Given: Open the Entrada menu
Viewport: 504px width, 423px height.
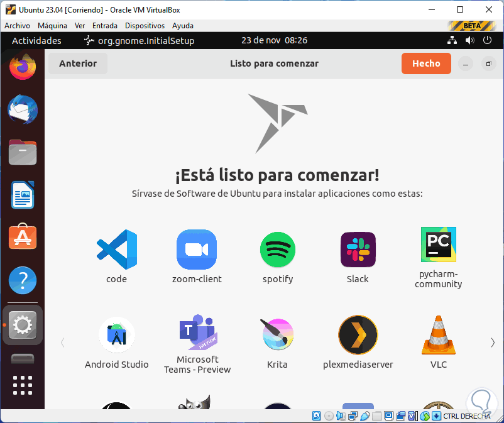Looking at the screenshot, I should pos(105,26).
